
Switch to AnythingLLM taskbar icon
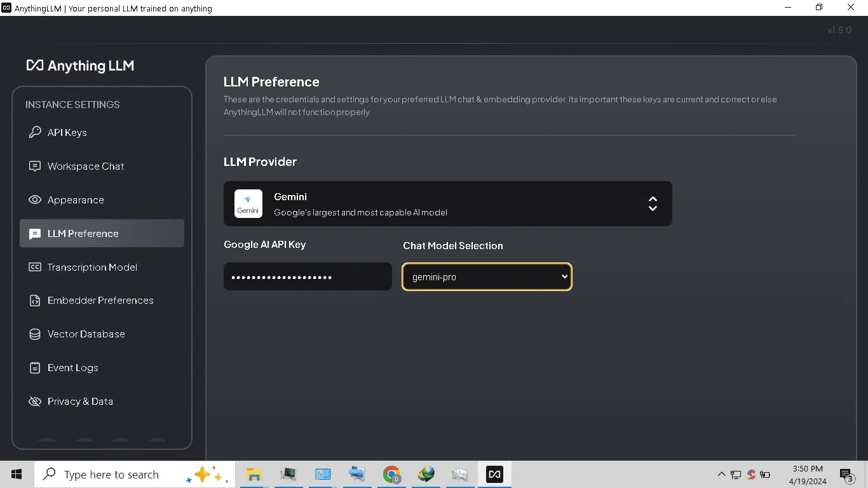495,475
